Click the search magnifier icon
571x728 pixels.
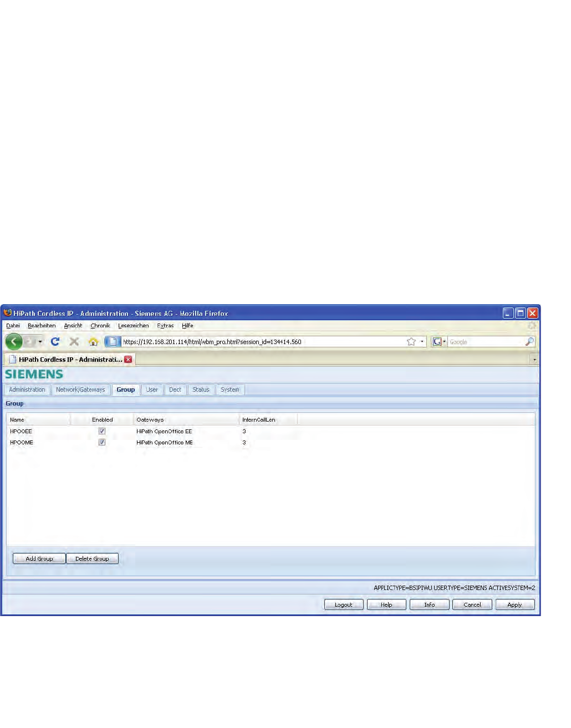[530, 341]
